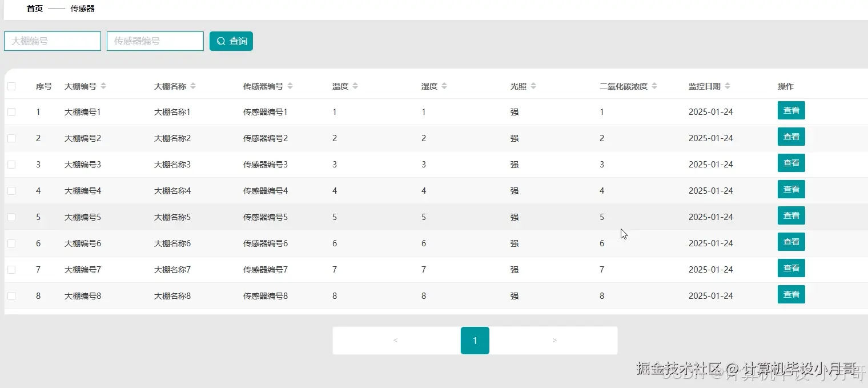
Task: Sort the 二氧化碳浓度 column
Action: [x=654, y=85]
